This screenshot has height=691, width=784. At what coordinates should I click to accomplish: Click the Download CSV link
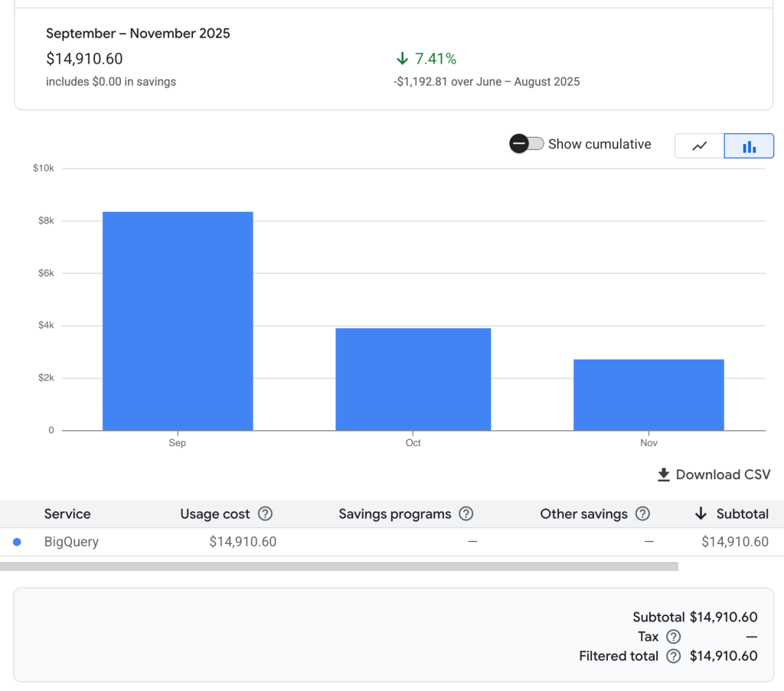[x=721, y=474]
